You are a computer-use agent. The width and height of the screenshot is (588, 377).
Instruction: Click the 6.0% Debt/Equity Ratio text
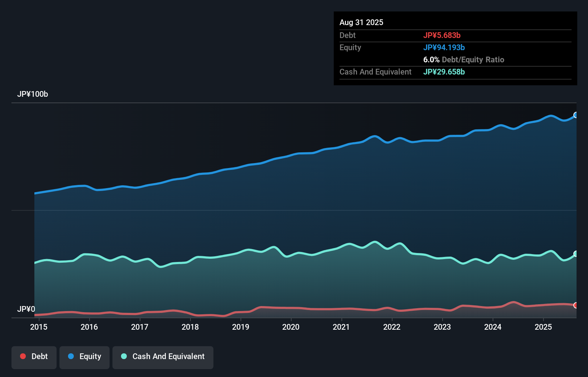(464, 59)
